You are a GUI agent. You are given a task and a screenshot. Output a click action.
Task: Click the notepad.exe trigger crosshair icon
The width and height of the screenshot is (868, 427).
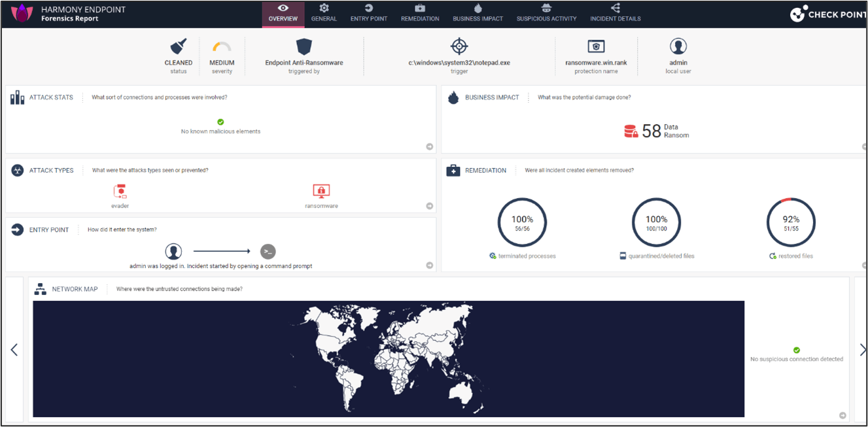click(459, 47)
